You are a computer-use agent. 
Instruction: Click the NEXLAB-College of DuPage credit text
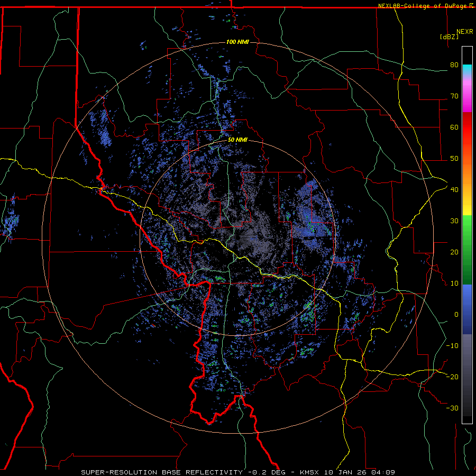(x=422, y=6)
